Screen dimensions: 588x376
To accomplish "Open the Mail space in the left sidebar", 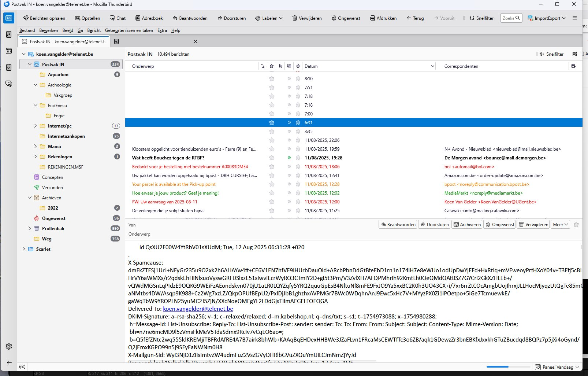I will coord(9,18).
